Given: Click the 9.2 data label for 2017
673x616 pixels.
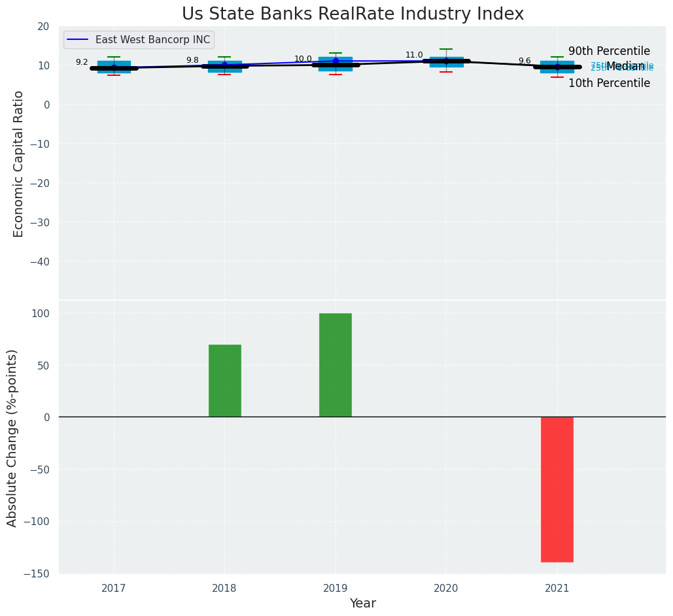Looking at the screenshot, I should 82,62.
